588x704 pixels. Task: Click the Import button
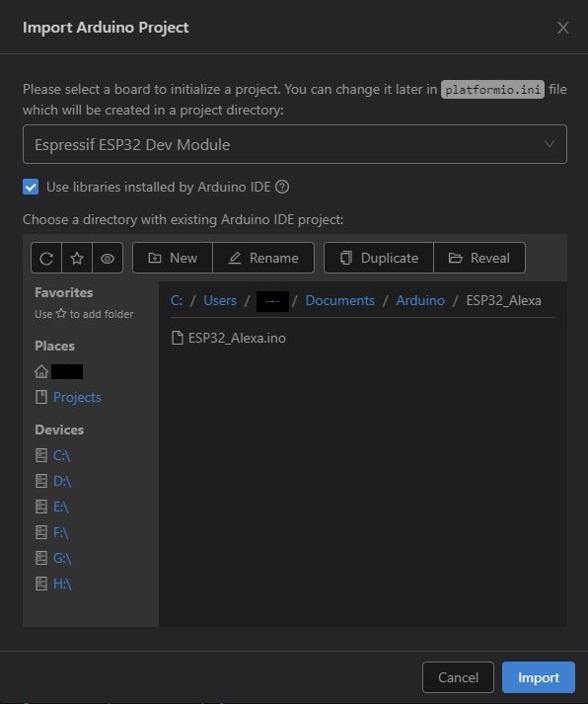pos(539,677)
